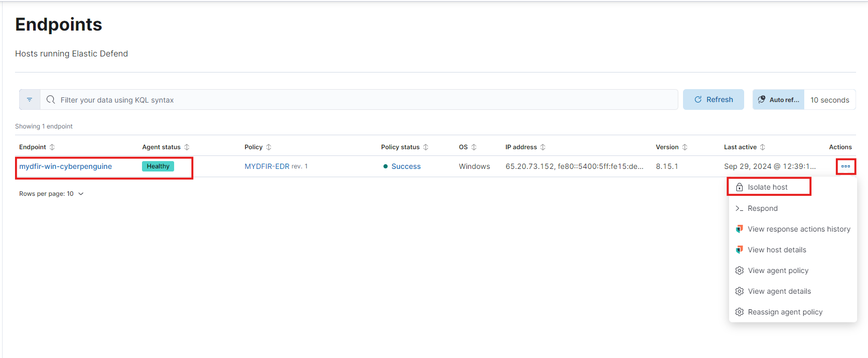Open the MYDFIR-EDR policy link
This screenshot has height=358, width=868.
pyautogui.click(x=267, y=166)
